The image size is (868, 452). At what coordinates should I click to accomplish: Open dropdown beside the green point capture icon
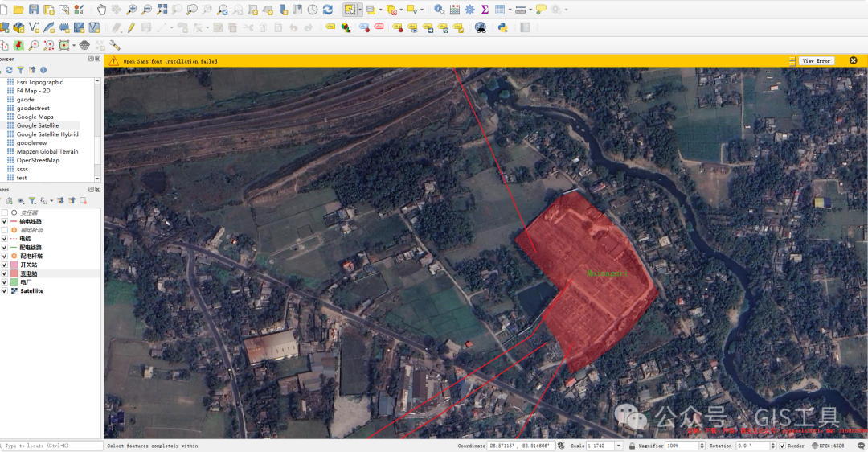point(74,45)
